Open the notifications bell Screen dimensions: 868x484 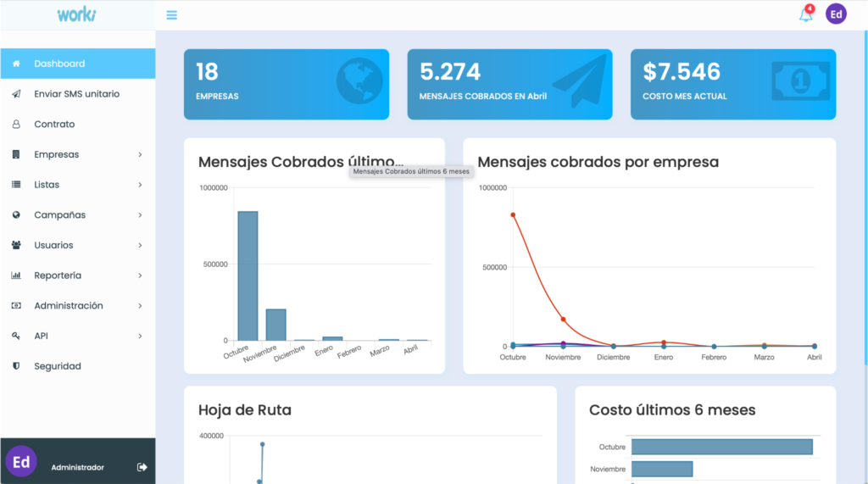click(805, 15)
